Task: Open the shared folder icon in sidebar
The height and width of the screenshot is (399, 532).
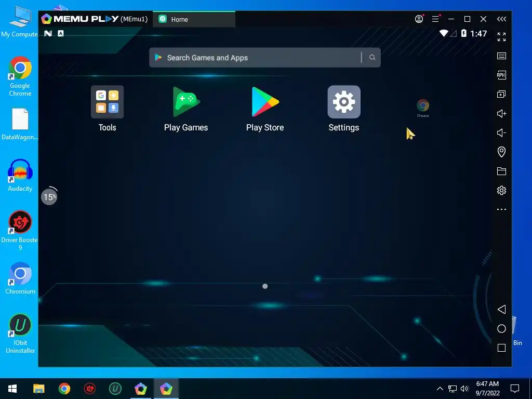Action: [x=501, y=171]
